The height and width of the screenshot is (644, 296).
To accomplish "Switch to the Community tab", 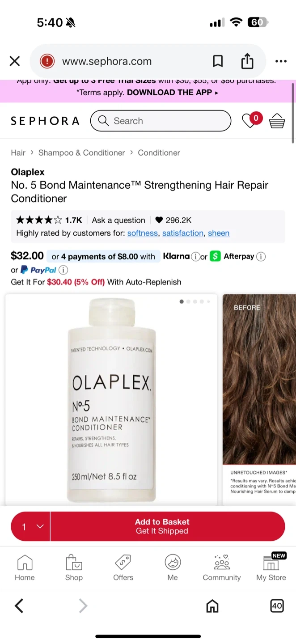I will click(x=222, y=568).
